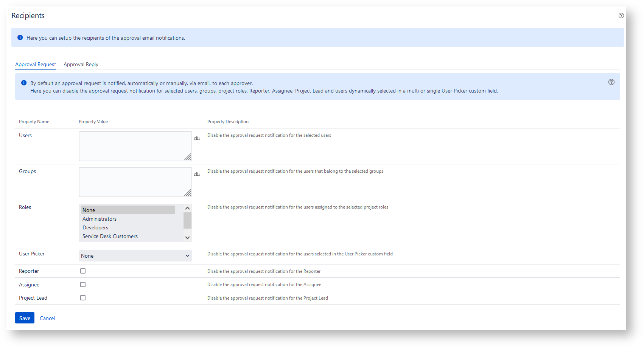Open the group picker icon beside Groups field
This screenshot has width=644, height=348.
pos(197,174)
